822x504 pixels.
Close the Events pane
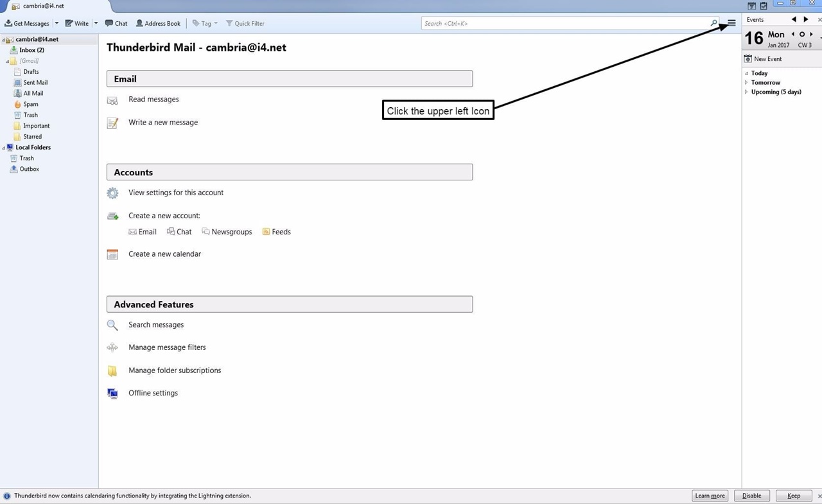pyautogui.click(x=819, y=20)
